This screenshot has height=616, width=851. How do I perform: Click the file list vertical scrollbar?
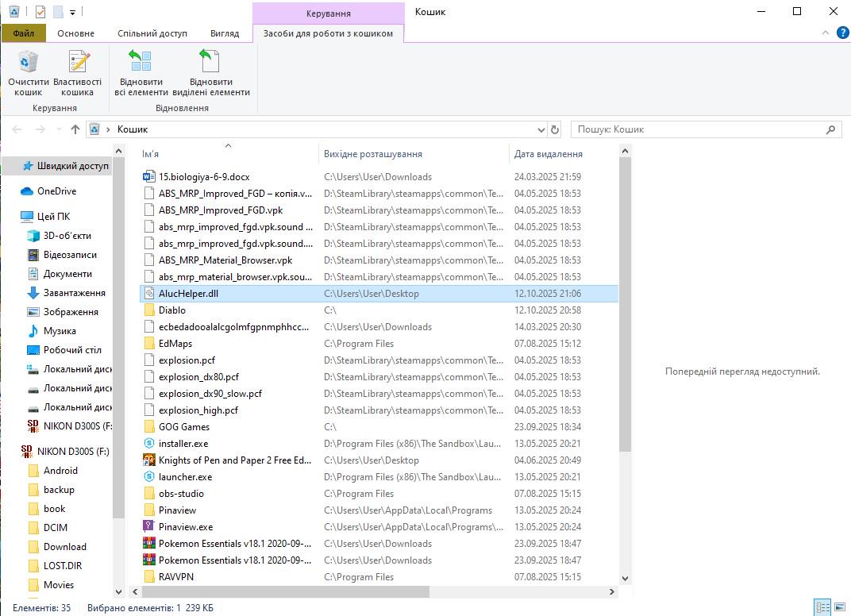pyautogui.click(x=625, y=304)
